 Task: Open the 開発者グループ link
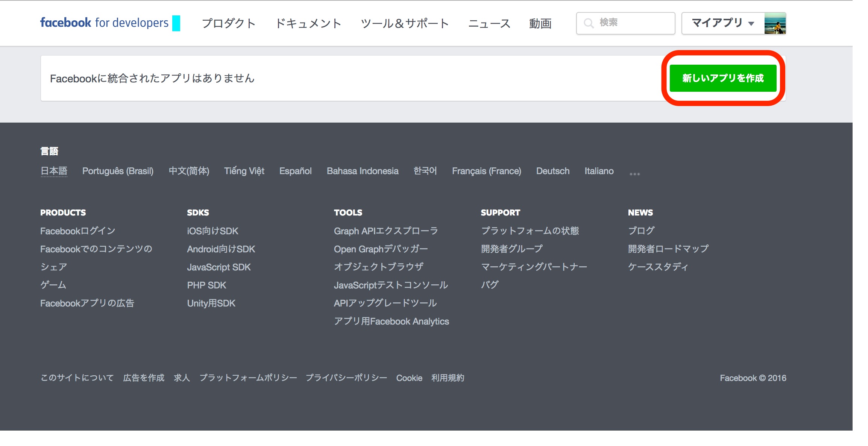[x=512, y=249]
